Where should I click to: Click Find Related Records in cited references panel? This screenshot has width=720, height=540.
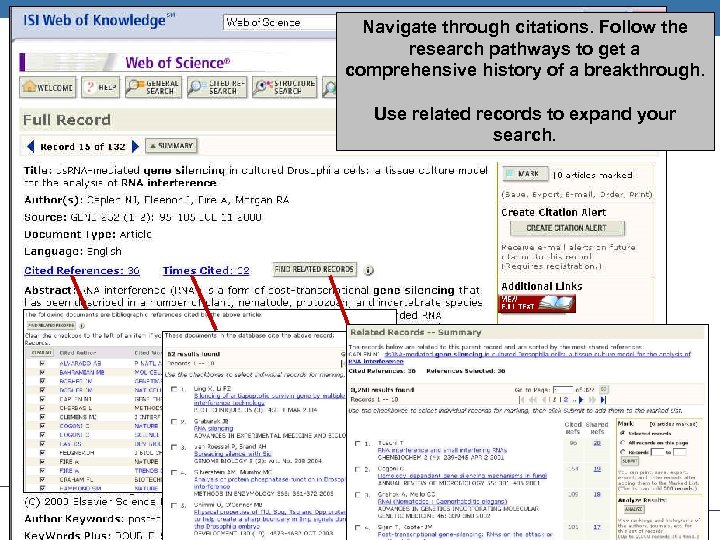point(51,326)
